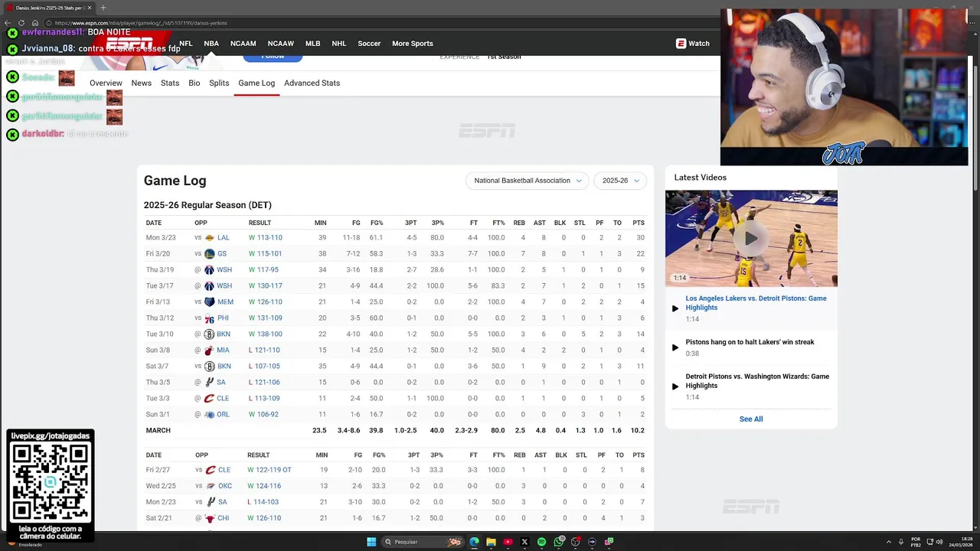Show hidden system tray icons
Image resolution: width=980 pixels, height=551 pixels.
click(x=889, y=542)
